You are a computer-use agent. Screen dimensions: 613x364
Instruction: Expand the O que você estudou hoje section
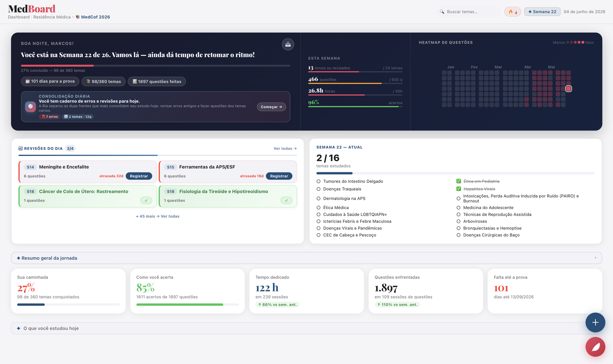(306, 328)
